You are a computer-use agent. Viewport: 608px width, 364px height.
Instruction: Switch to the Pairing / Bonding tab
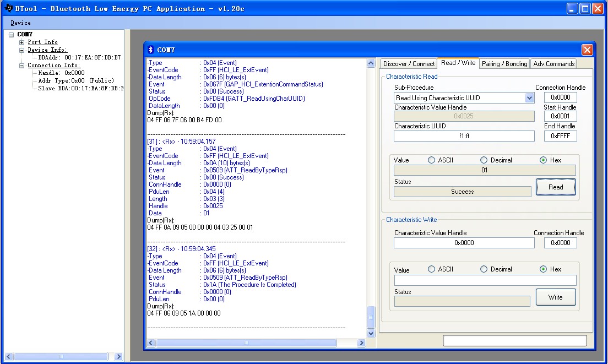coord(504,63)
